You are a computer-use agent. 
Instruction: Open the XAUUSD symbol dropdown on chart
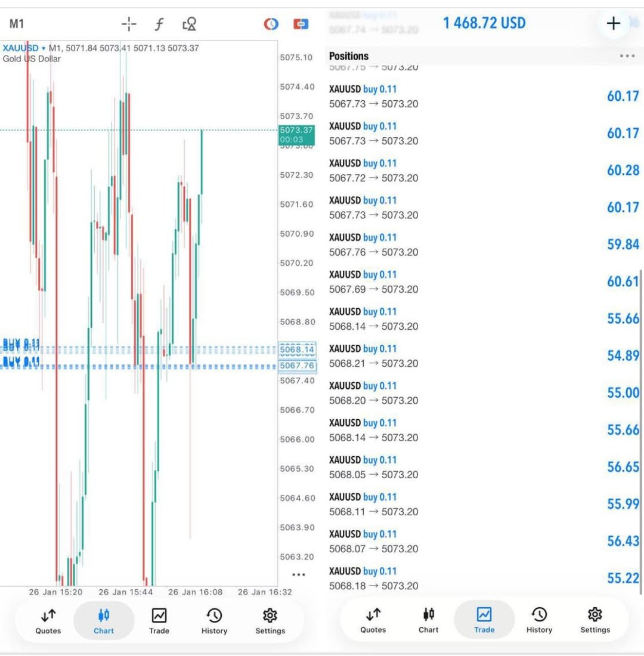(x=23, y=48)
